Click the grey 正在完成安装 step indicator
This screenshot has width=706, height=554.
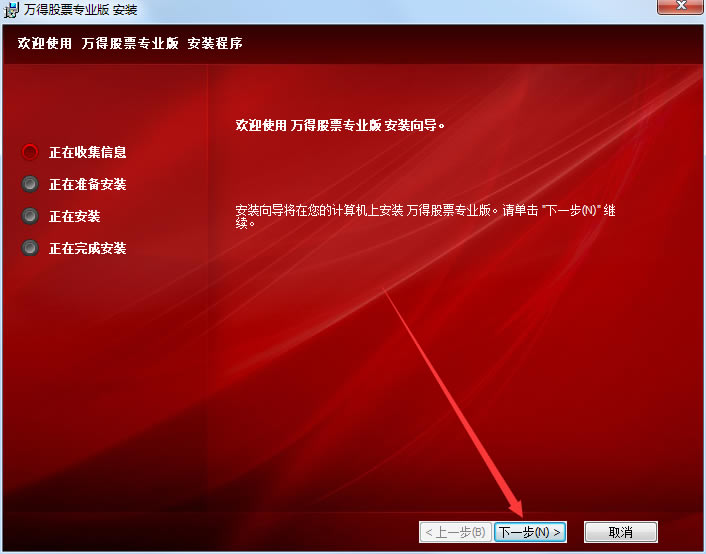[x=30, y=248]
